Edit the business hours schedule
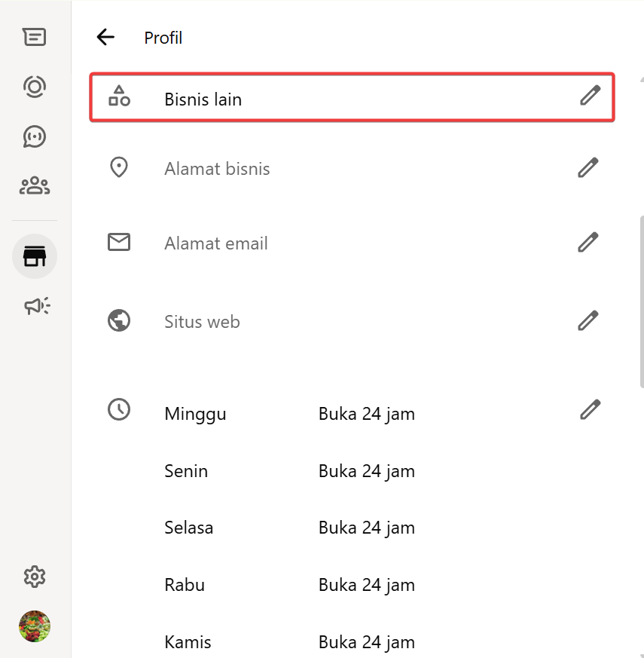This screenshot has width=644, height=658. click(x=590, y=409)
